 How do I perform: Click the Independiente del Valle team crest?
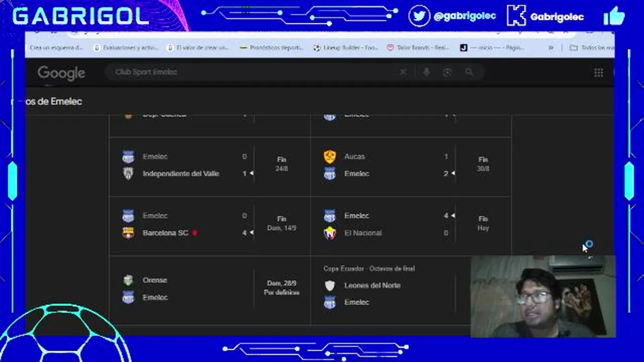pyautogui.click(x=128, y=174)
